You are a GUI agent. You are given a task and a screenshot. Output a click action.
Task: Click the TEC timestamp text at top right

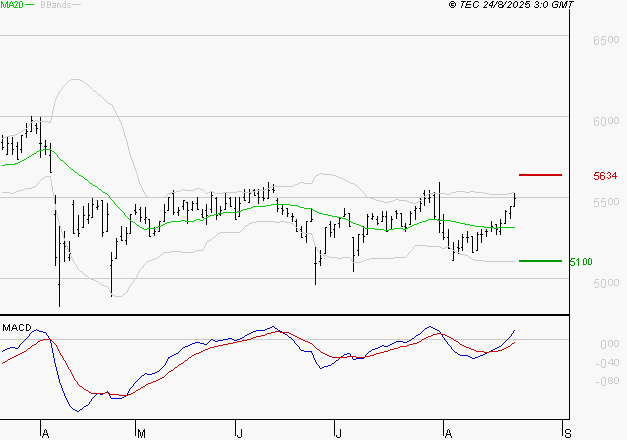click(511, 5)
